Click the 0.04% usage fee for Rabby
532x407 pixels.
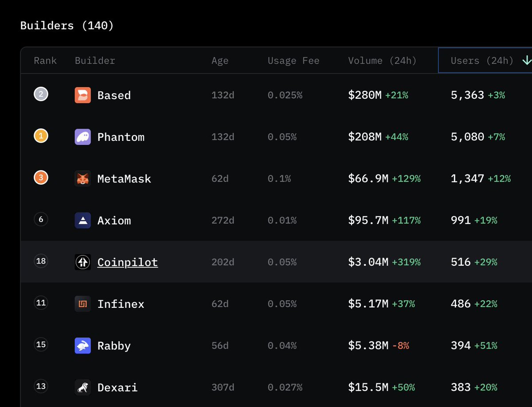tap(282, 346)
